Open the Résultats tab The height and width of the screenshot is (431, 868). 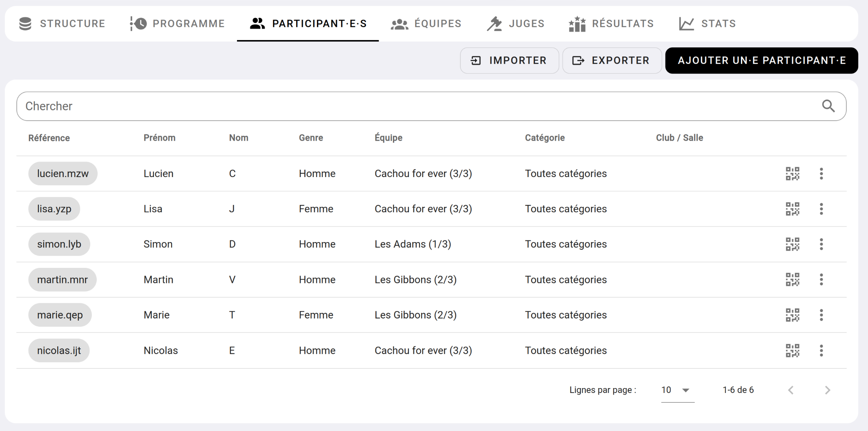point(611,24)
